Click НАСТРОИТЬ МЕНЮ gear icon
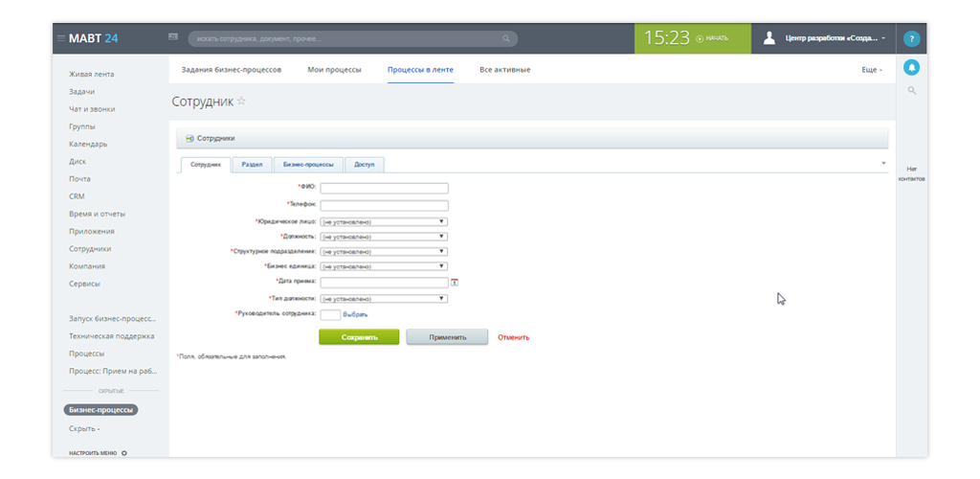The width and height of the screenshot is (980, 479). (123, 453)
